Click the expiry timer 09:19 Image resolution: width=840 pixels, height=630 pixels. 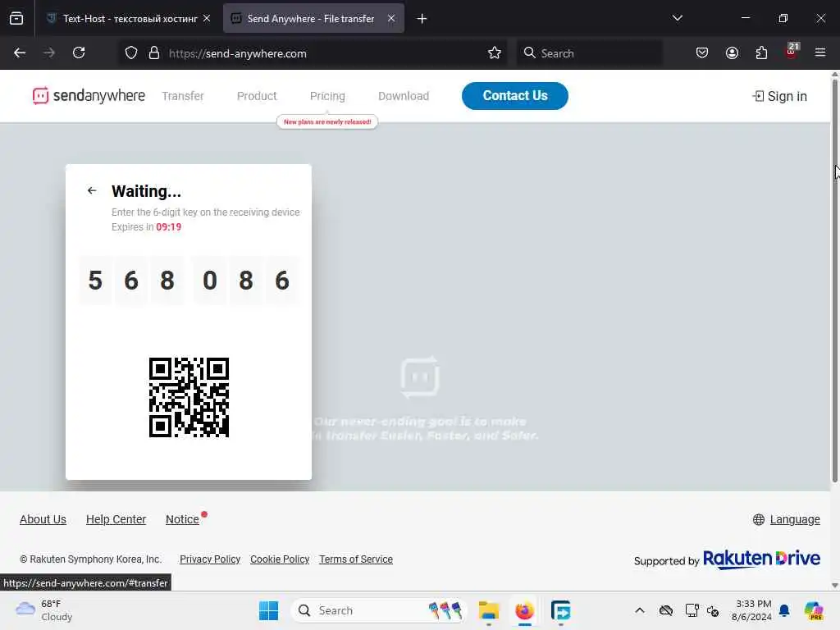pos(169,227)
